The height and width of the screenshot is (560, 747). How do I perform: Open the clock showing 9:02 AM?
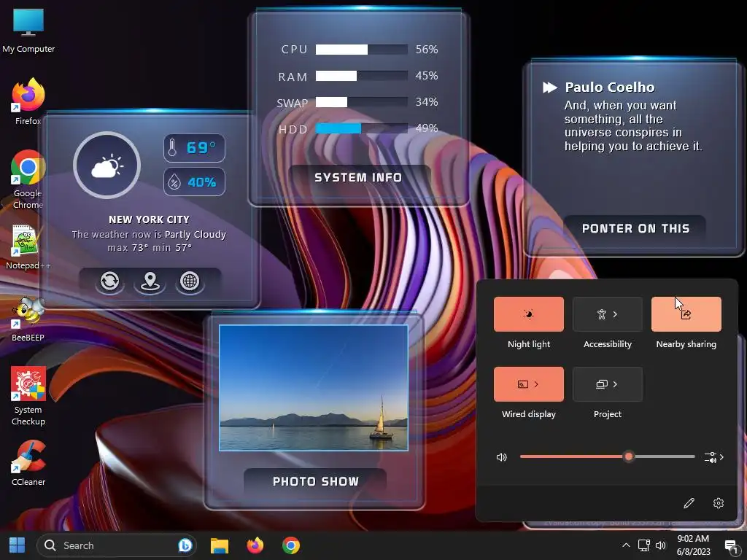[693, 539]
